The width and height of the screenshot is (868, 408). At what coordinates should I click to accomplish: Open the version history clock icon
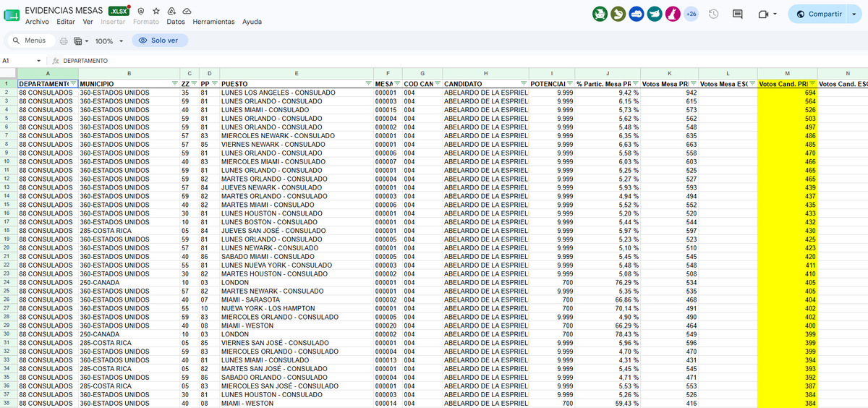pos(714,14)
